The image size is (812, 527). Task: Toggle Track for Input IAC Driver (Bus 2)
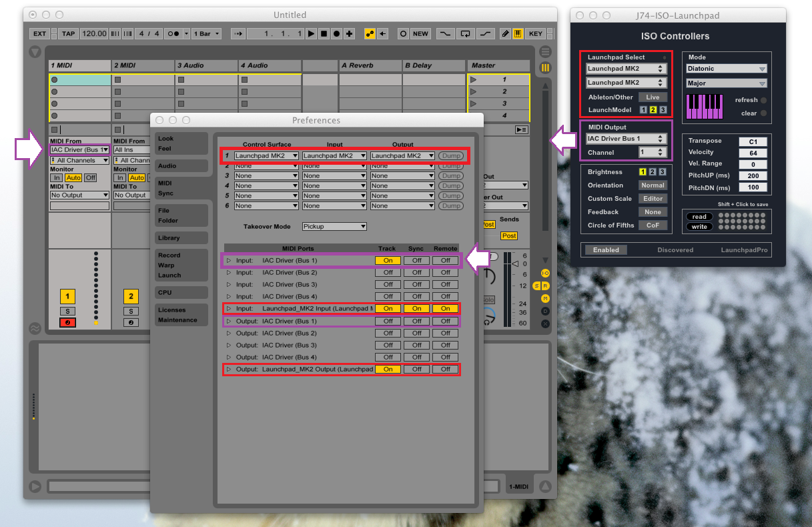click(388, 272)
